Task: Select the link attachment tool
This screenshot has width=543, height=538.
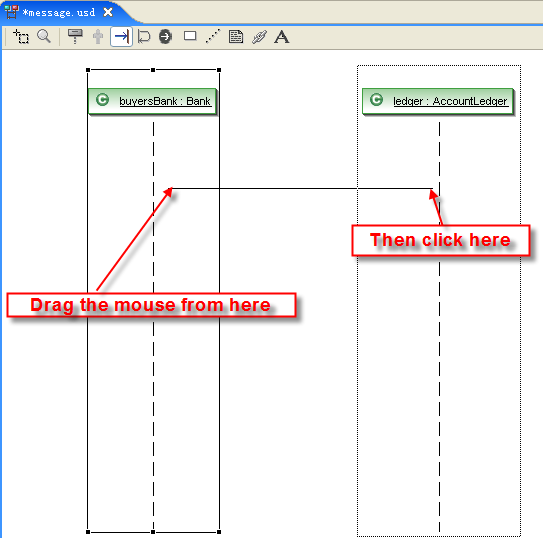Action: 259,37
